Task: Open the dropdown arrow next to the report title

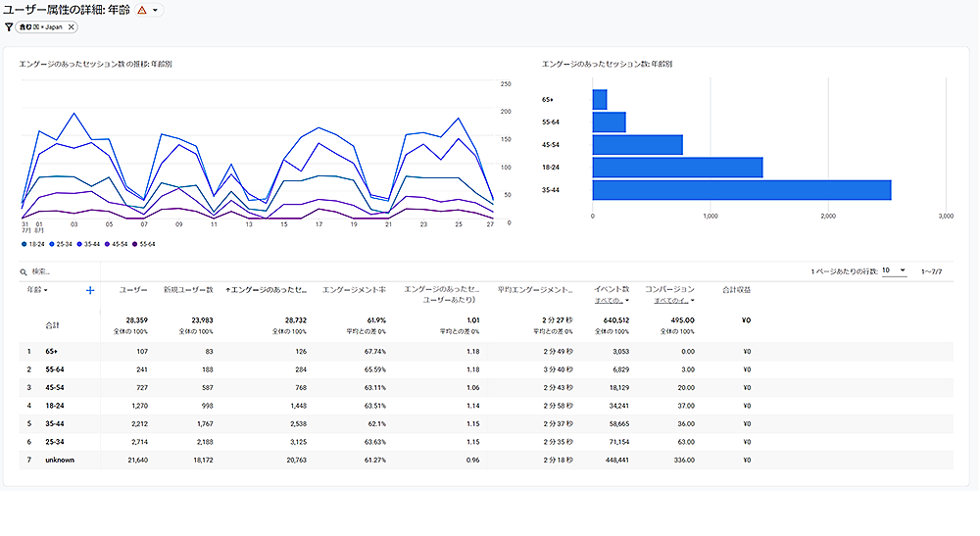Action: tap(156, 10)
